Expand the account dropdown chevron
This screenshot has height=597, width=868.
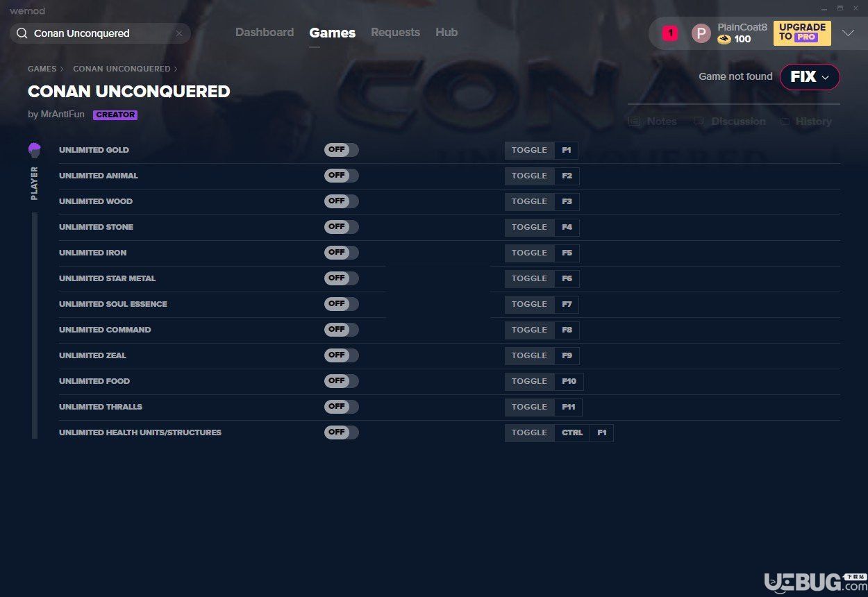tap(848, 33)
